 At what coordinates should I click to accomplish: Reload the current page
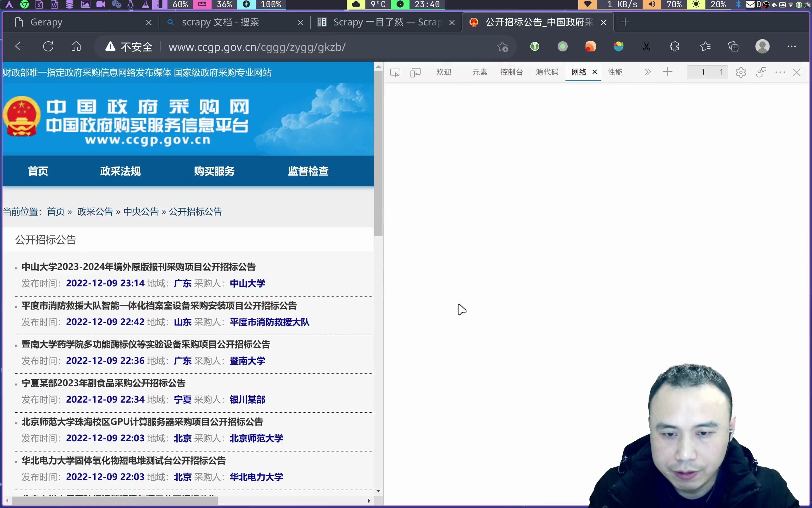[x=48, y=46]
